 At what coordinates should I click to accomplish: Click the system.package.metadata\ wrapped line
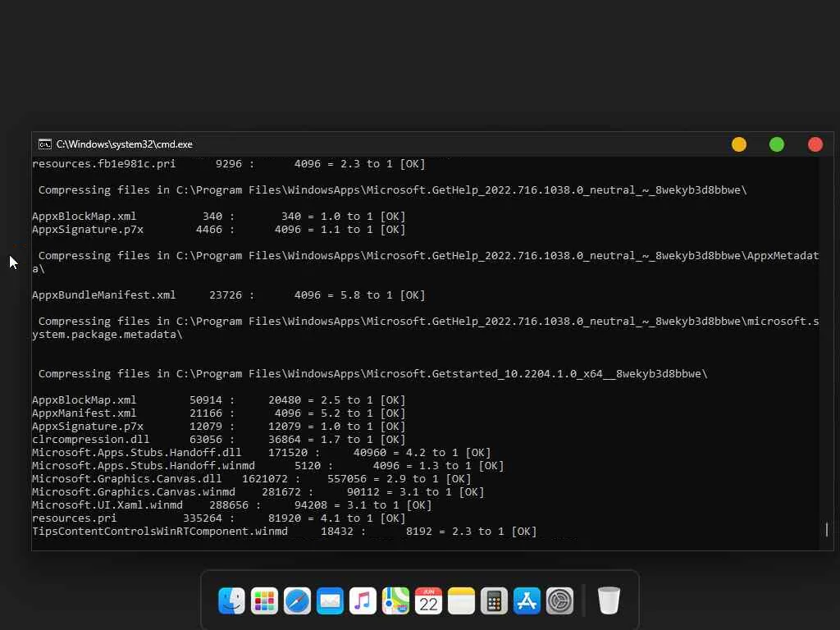point(107,335)
